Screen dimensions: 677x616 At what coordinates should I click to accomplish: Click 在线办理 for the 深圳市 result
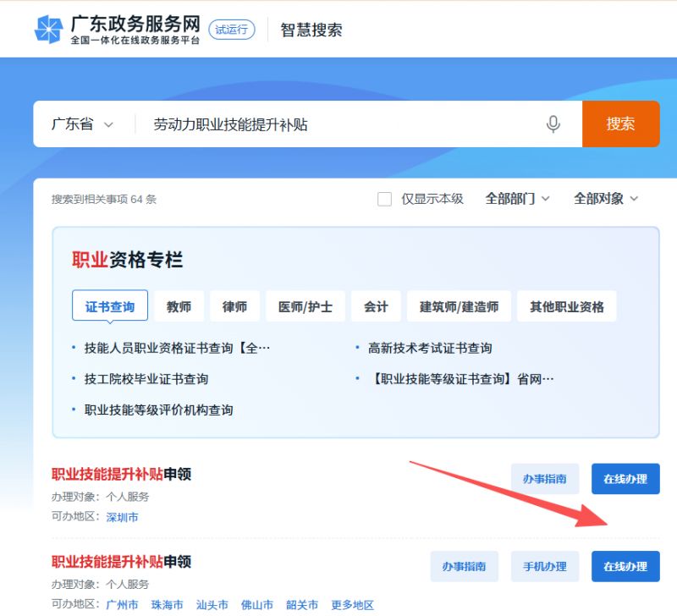(x=625, y=479)
